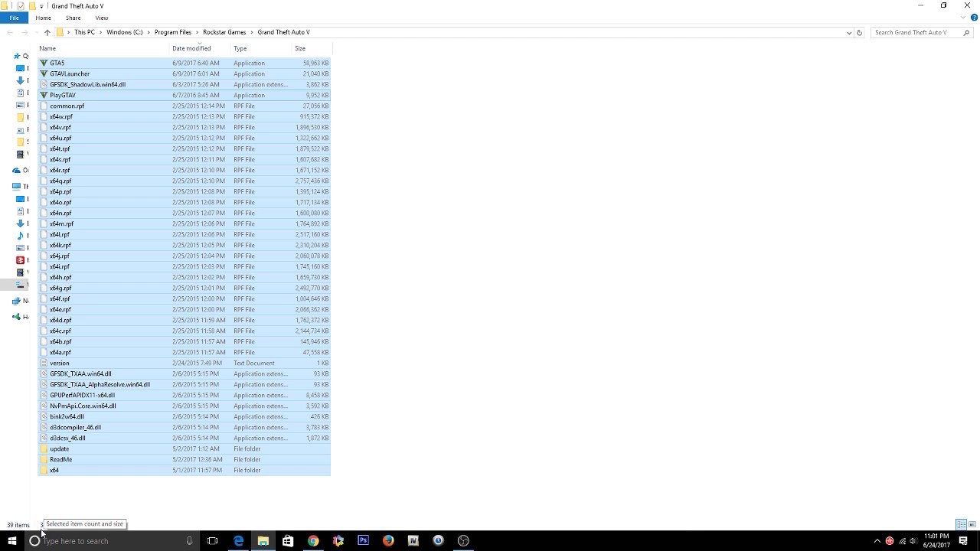Viewport: 980px width, 551px height.
Task: Open the address bar dropdown arrow
Action: [848, 32]
